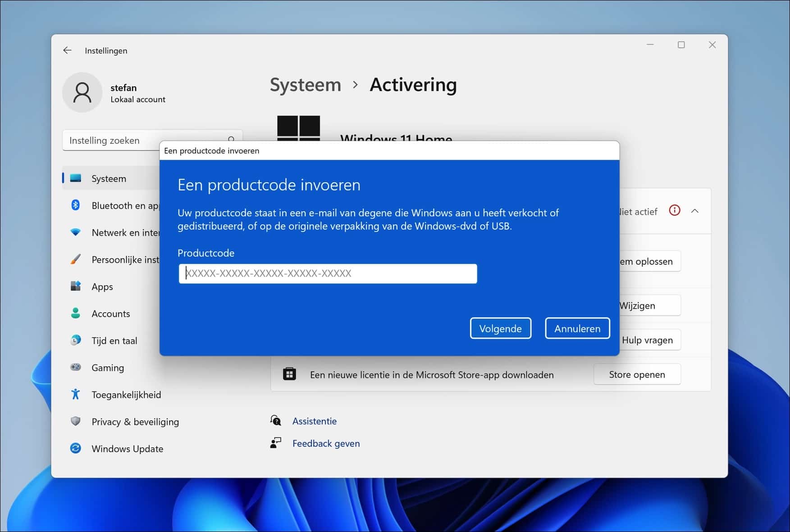Click the back arrow in Instellingen

click(x=68, y=50)
